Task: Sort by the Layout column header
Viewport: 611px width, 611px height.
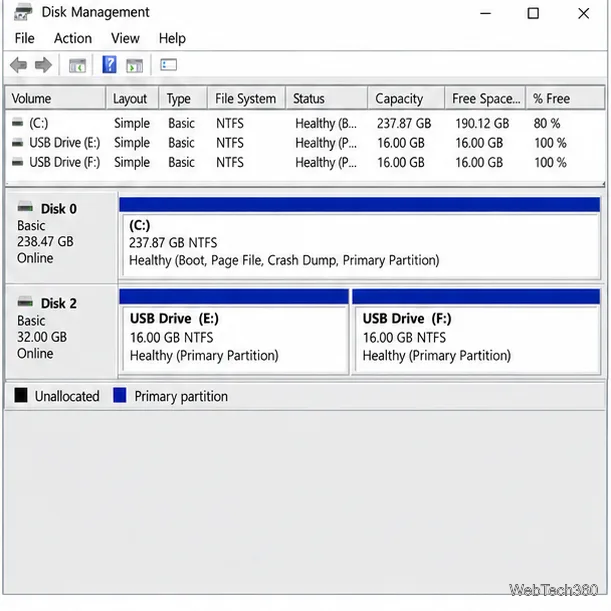Action: [x=132, y=98]
